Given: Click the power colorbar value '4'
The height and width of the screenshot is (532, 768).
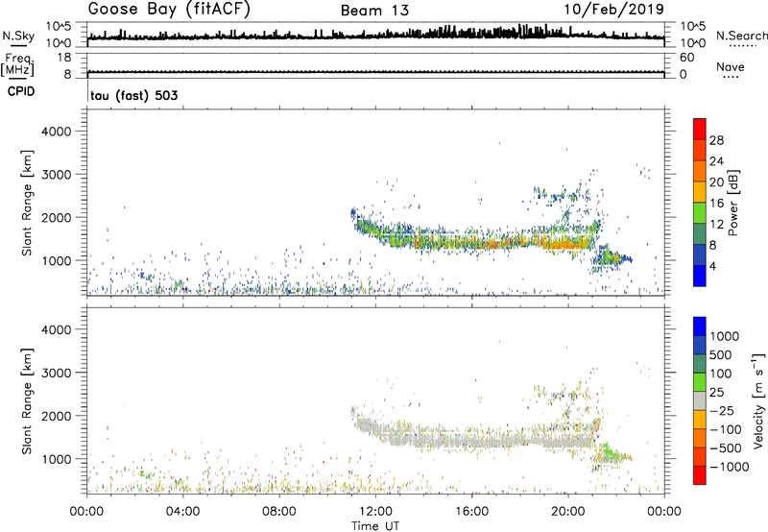Looking at the screenshot, I should pos(712,266).
